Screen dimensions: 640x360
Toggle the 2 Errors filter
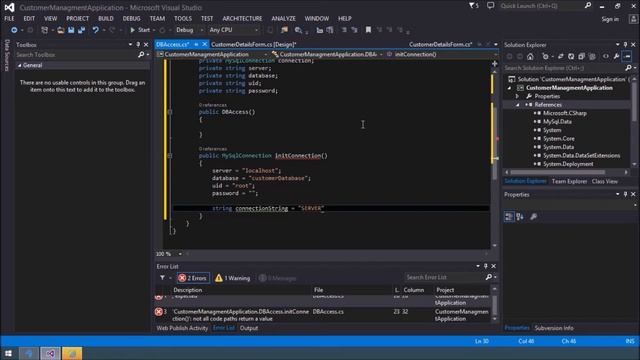coord(193,278)
